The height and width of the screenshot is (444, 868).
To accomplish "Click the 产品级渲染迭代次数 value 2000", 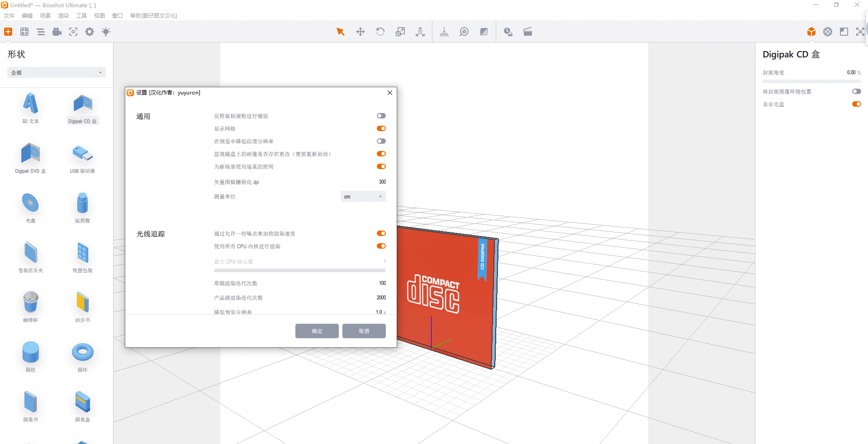I will pos(381,298).
